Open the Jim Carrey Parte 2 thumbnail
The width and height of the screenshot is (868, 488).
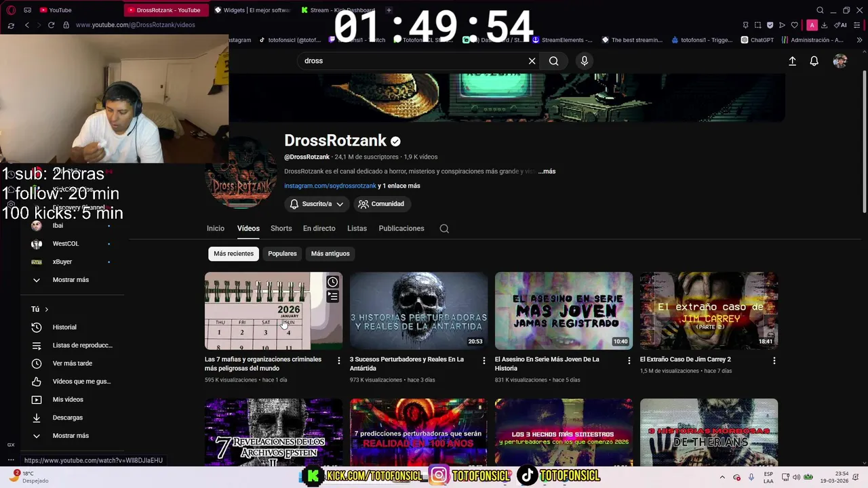click(x=709, y=311)
